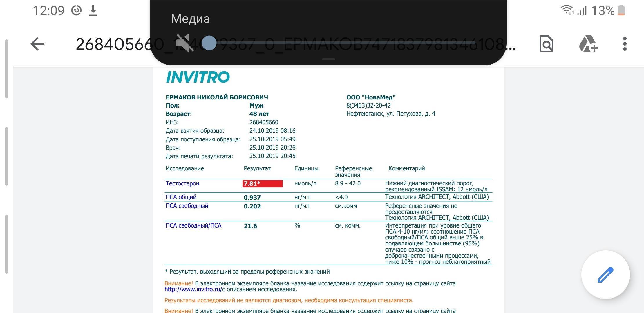Tap the blue pencil edit button
This screenshot has height=313, width=644.
[x=605, y=274]
